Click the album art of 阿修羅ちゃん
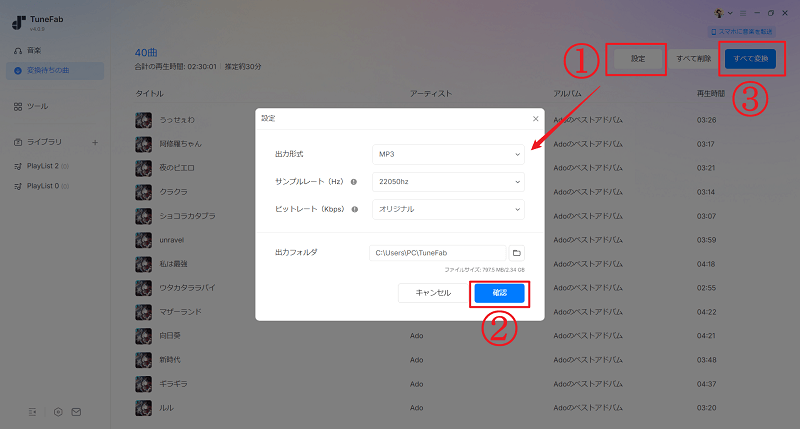The width and height of the screenshot is (800, 429). tap(143, 144)
